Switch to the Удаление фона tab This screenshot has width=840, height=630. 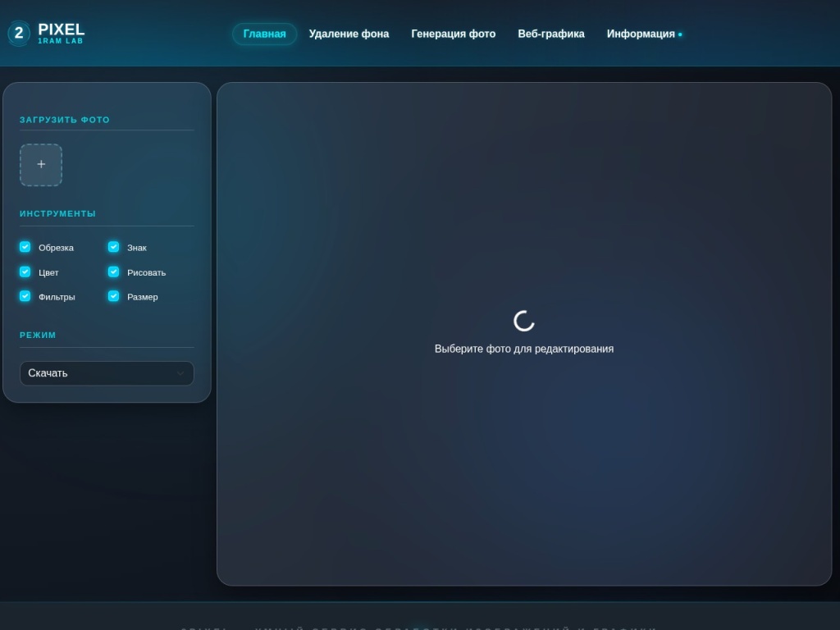pyautogui.click(x=349, y=34)
